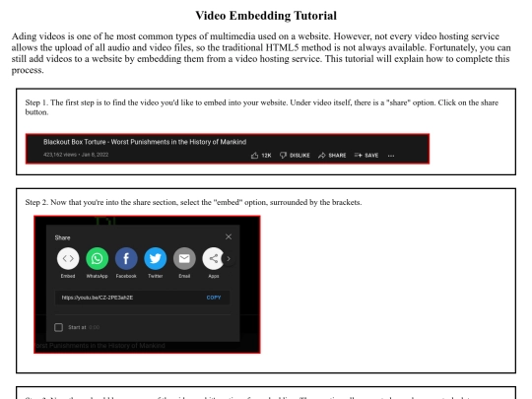Click the thumbs-down DISLIKE icon

pos(283,156)
